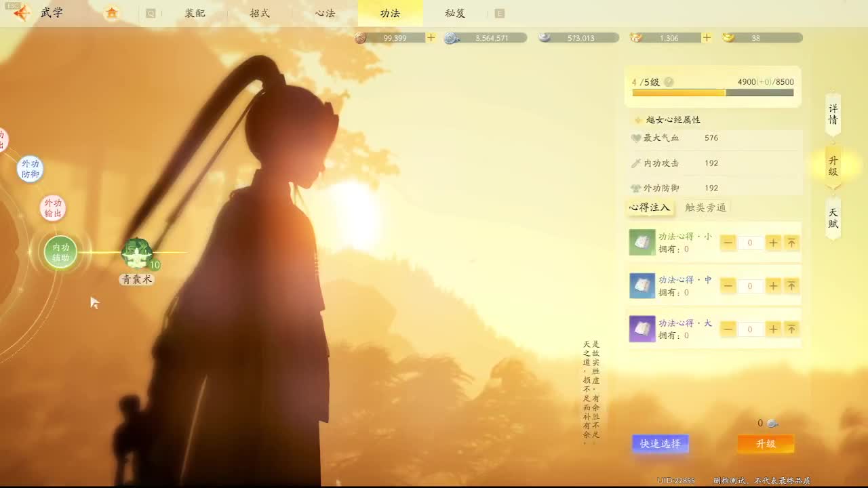This screenshot has height=488, width=868.
Task: Decrease 功法心得·大 quantity with minus
Action: click(728, 329)
